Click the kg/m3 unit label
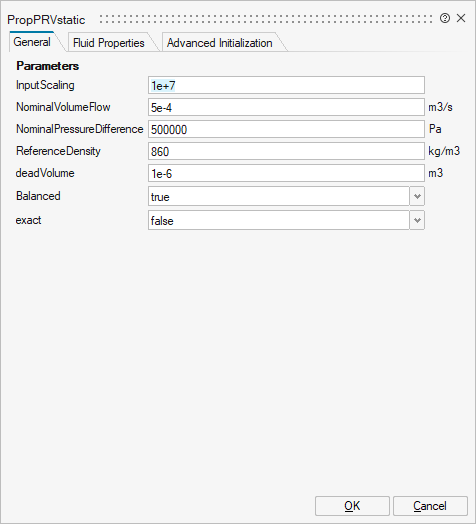Viewport: 476px width, 524px height. pos(444,151)
